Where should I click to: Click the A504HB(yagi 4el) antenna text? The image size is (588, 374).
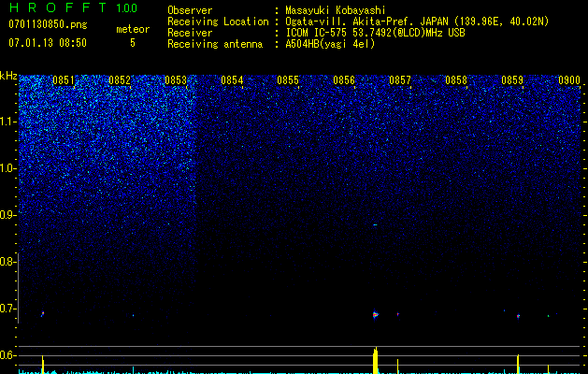330,44
